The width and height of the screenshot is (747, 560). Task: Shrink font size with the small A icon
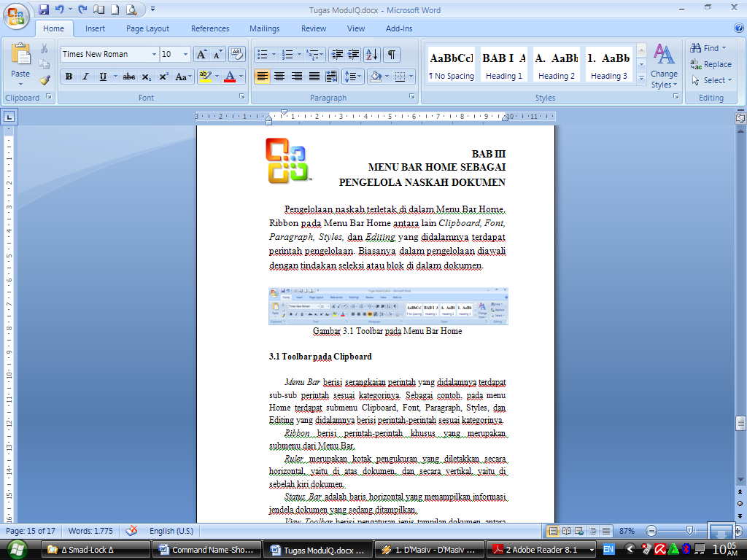click(217, 54)
